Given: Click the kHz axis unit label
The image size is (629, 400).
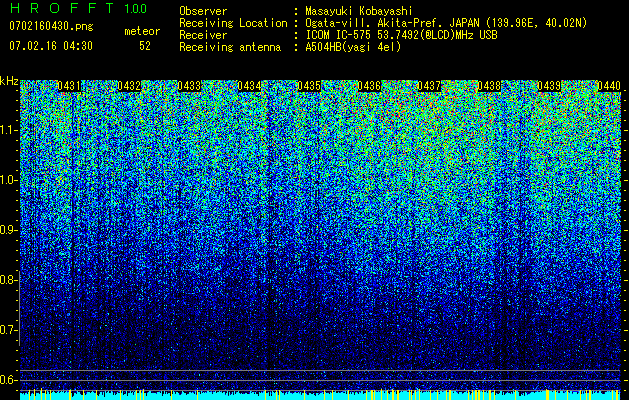Looking at the screenshot, I should tap(9, 81).
